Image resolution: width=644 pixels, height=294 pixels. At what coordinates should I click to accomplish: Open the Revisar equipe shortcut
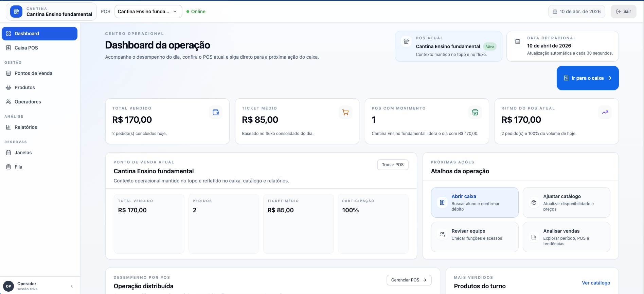475,237
